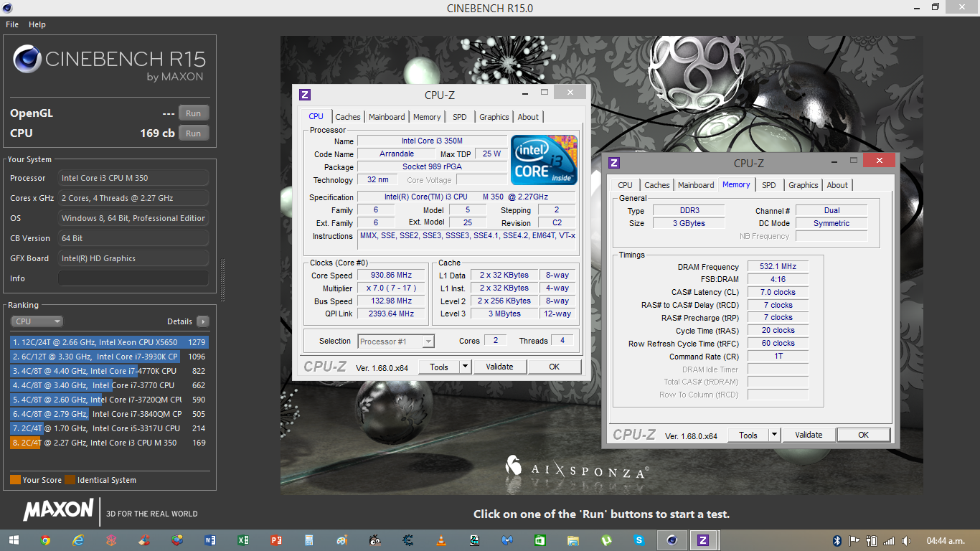Image resolution: width=980 pixels, height=551 pixels.
Task: Open Skype from the taskbar
Action: [x=639, y=540]
